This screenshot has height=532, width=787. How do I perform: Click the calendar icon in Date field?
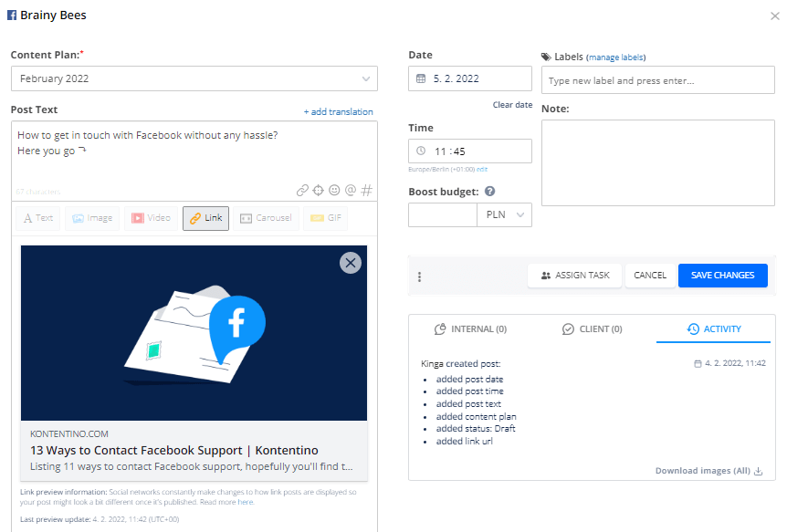coord(421,78)
